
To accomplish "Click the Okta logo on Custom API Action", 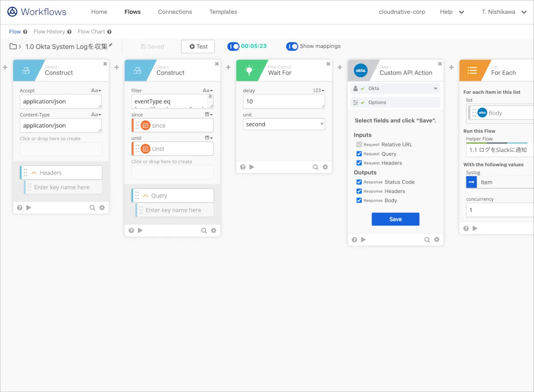I will (x=360, y=70).
